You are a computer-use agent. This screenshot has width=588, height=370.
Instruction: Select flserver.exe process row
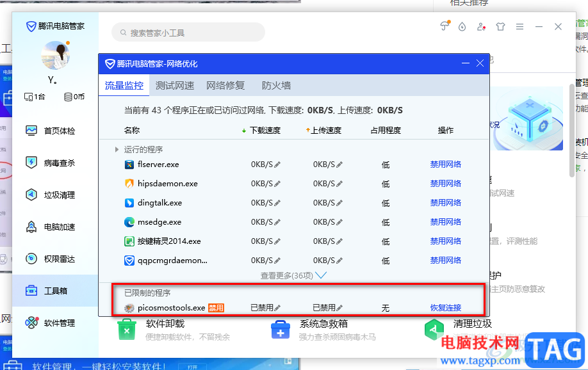click(x=294, y=164)
